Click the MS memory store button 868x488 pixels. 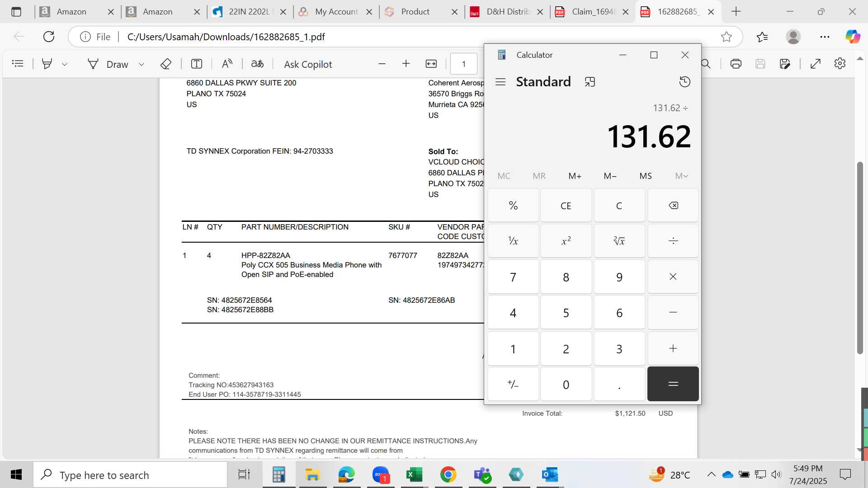646,176
